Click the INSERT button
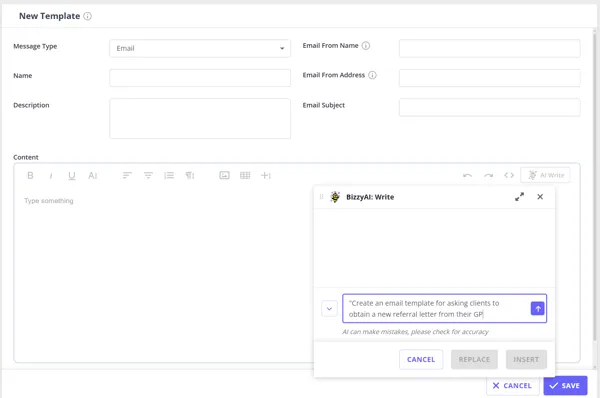This screenshot has height=398, width=600. [526, 359]
